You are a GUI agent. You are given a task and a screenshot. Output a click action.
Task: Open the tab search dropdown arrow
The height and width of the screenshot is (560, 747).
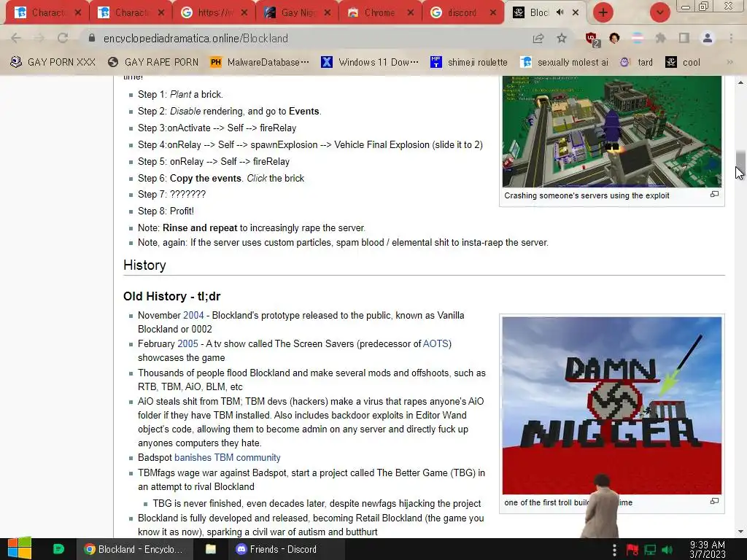(660, 12)
